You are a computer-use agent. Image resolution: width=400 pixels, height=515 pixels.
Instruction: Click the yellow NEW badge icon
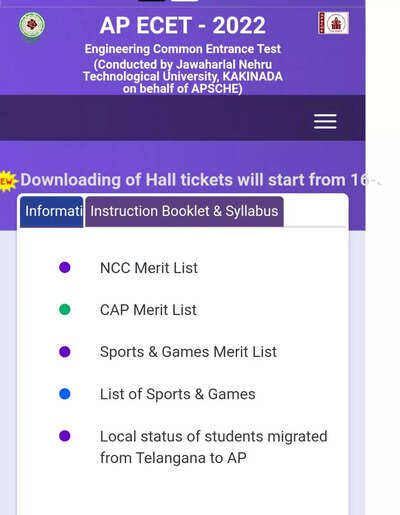(x=8, y=181)
